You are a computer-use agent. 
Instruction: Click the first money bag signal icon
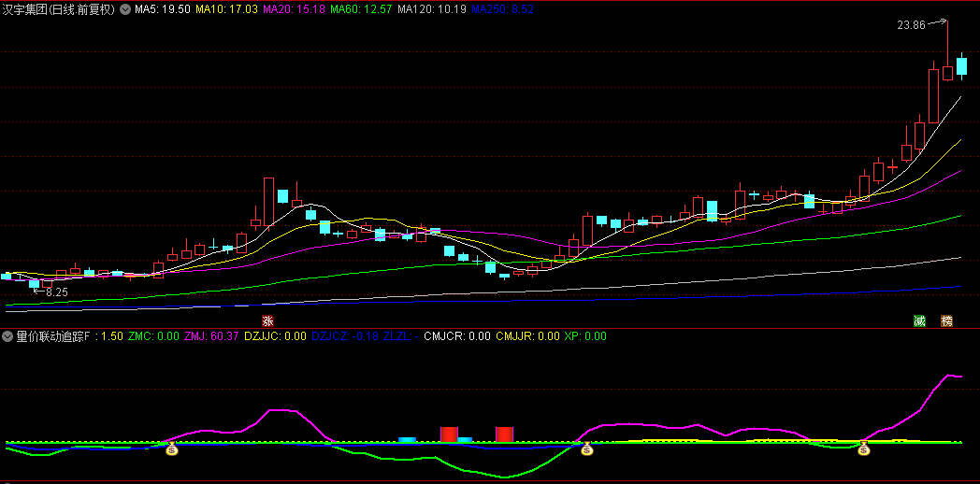pyautogui.click(x=172, y=448)
